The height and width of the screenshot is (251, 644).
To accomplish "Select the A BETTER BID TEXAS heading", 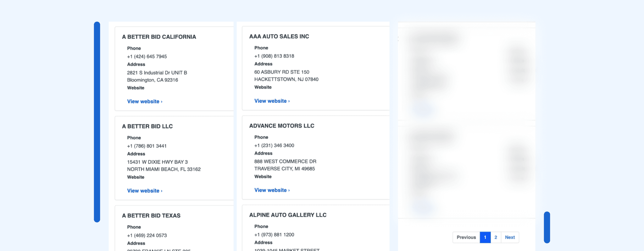I will 151,216.
